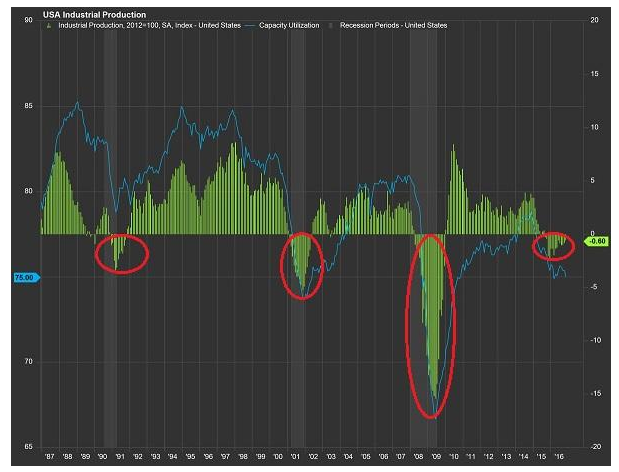The image size is (619, 472).
Task: Click the large red ellipse around 2009 trough
Action: pyautogui.click(x=430, y=325)
